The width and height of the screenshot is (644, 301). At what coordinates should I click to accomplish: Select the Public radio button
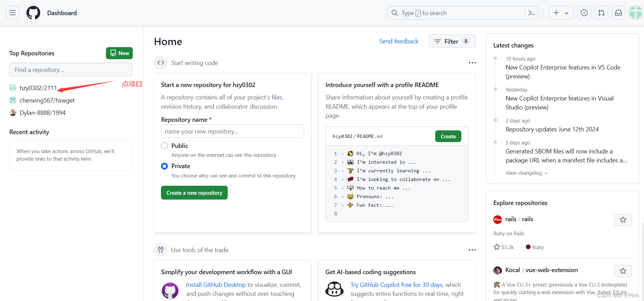pyautogui.click(x=164, y=146)
